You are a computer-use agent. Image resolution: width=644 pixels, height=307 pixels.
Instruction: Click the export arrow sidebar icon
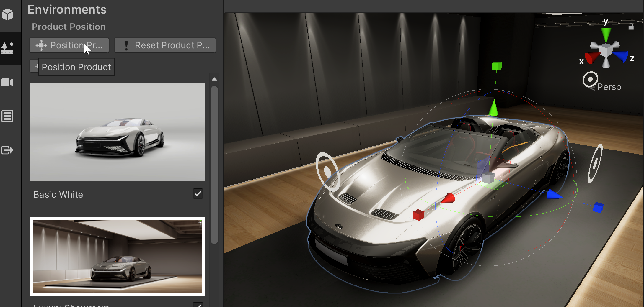coord(7,150)
